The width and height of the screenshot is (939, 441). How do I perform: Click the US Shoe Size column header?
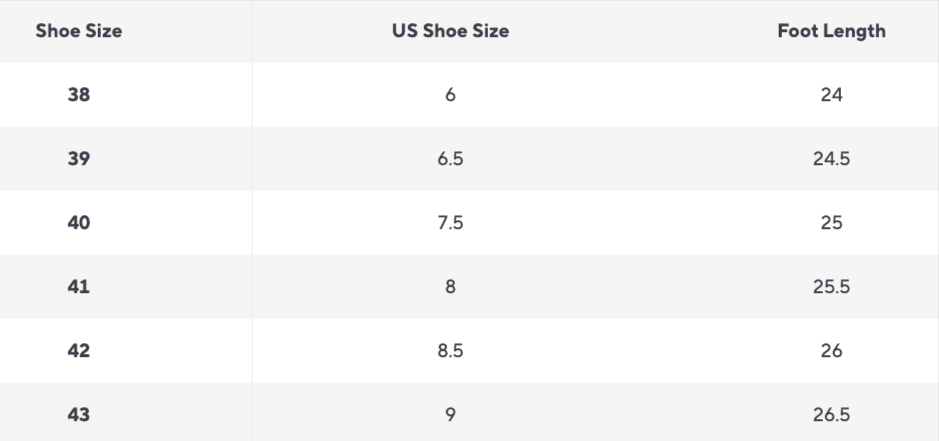pos(450,31)
